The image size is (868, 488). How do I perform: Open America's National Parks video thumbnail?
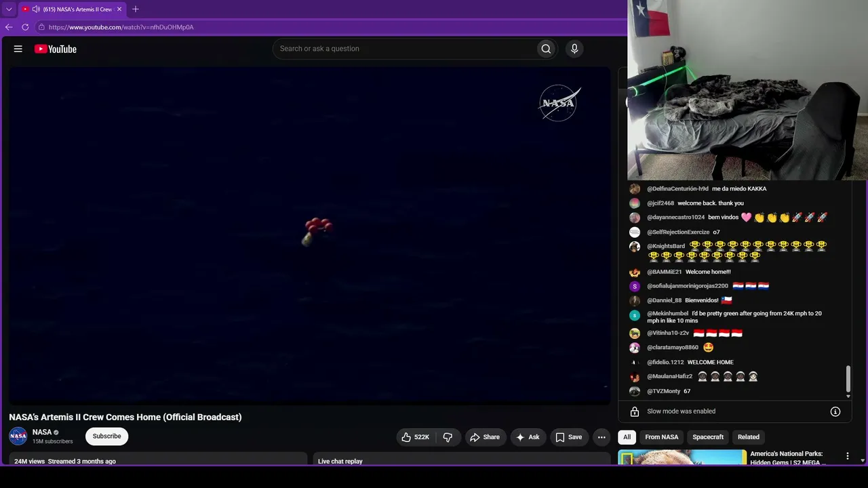(x=682, y=457)
